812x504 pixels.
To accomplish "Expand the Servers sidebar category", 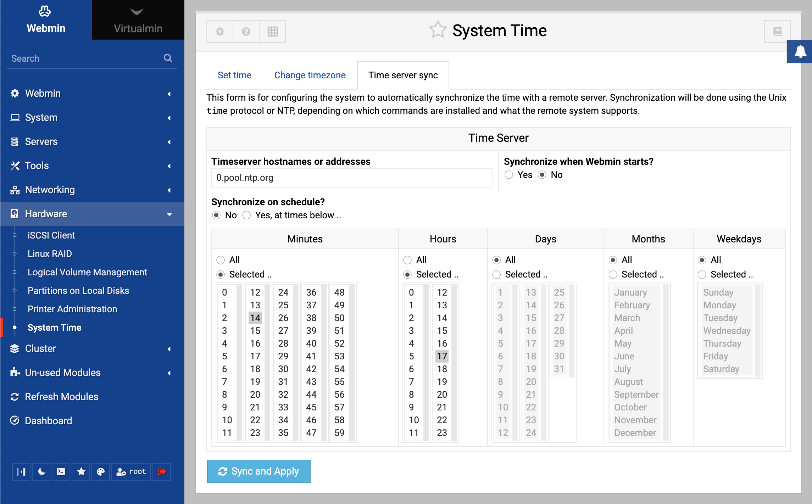I will click(92, 142).
